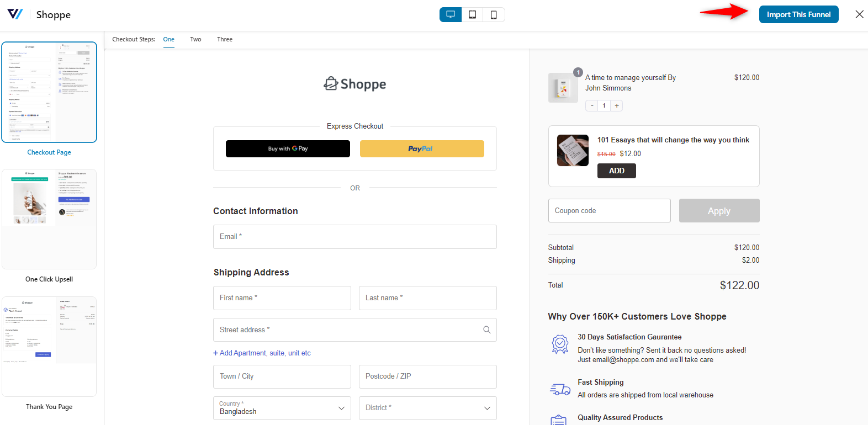868x425 pixels.
Task: Click the book product thumbnail in cart
Action: point(563,88)
